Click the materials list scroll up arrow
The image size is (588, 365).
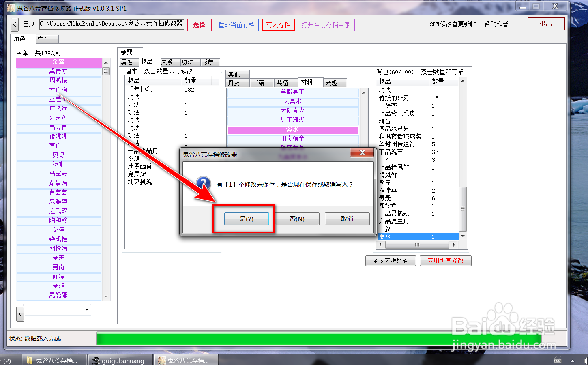pos(363,92)
